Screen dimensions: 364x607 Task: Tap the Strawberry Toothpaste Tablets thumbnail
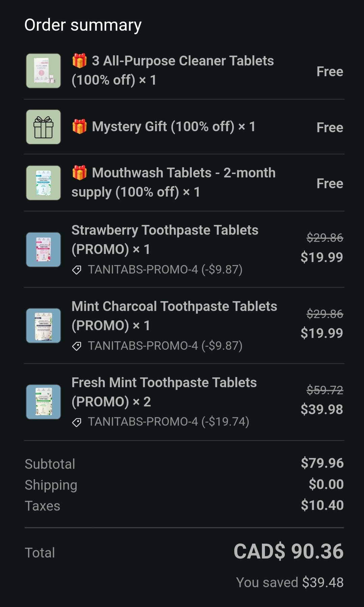click(43, 250)
